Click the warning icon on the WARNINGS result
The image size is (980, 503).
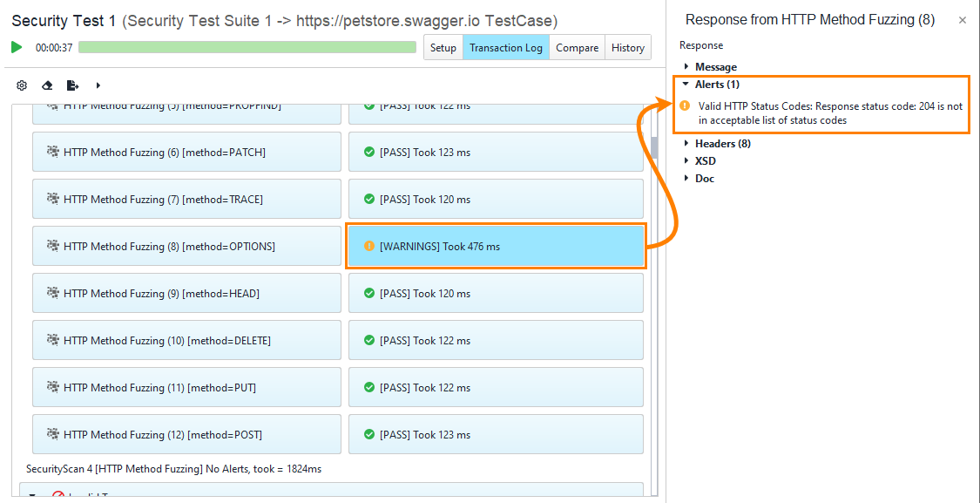[x=368, y=246]
